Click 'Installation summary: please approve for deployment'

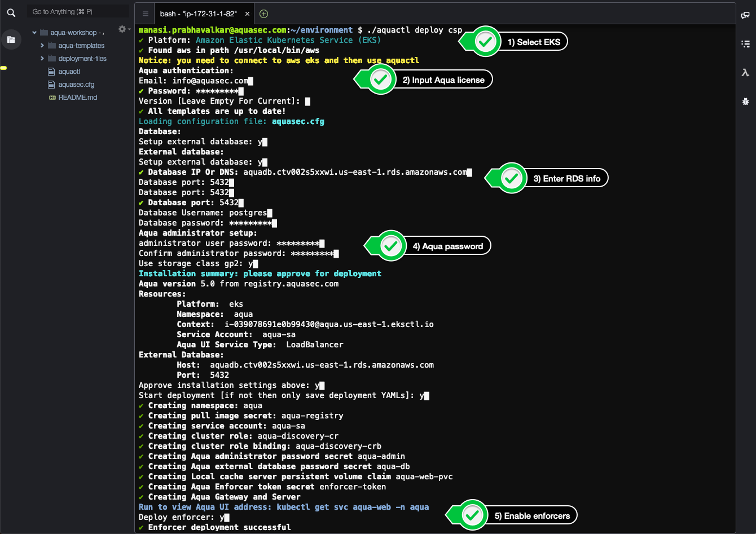pyautogui.click(x=260, y=273)
